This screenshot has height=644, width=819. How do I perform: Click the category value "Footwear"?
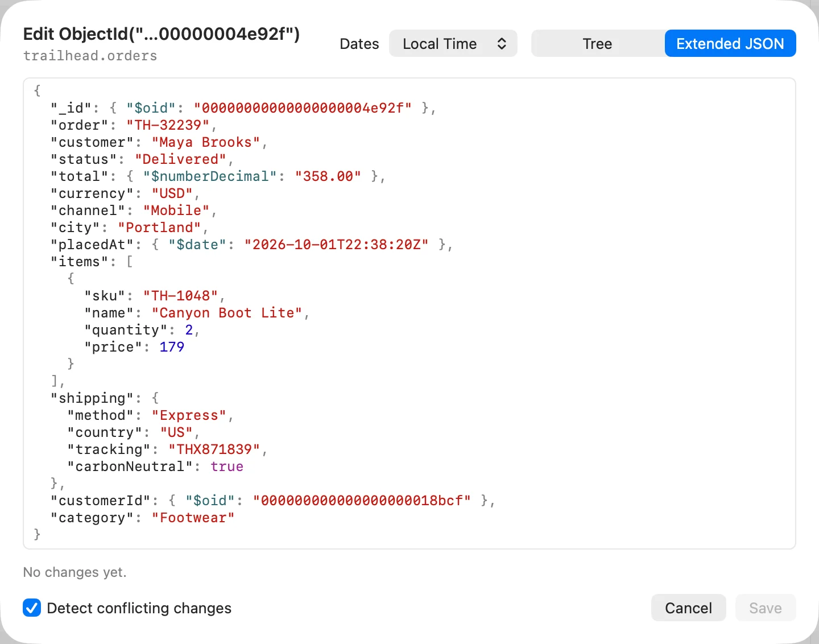tap(193, 518)
